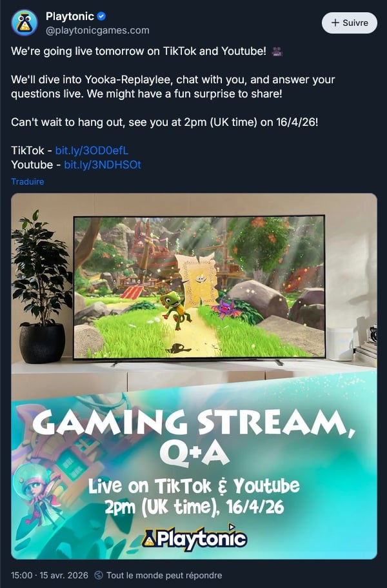387x588 pixels.
Task: Click the potted plant beside the TV
Action: [41, 287]
